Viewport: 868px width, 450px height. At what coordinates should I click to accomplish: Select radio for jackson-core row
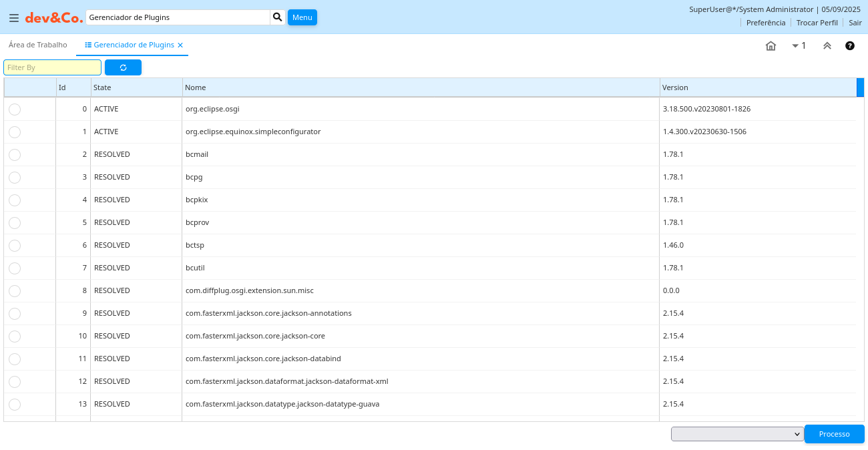tap(15, 336)
